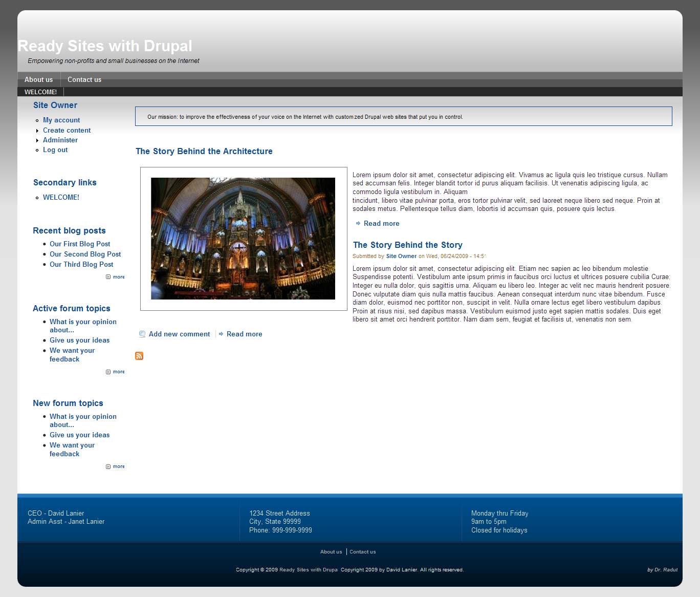This screenshot has height=597, width=700.
Task: Open The Story Behind the Architecture title
Action: [204, 152]
